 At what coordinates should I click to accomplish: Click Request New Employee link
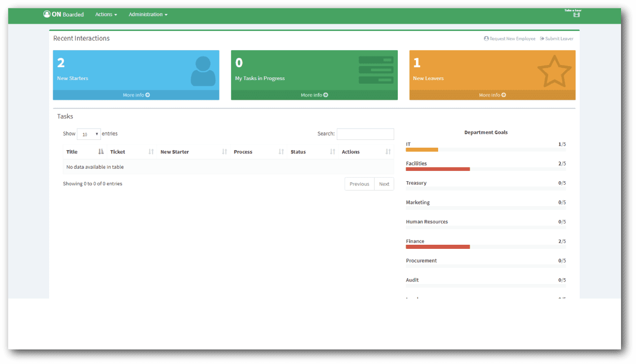click(509, 39)
